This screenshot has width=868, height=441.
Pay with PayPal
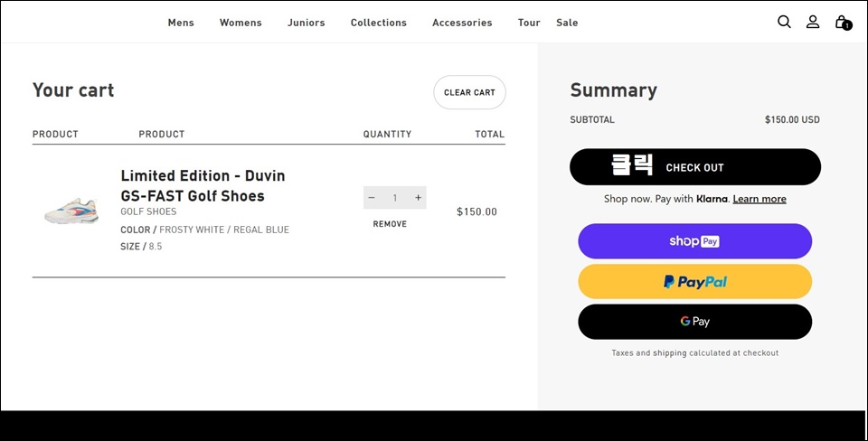(x=694, y=282)
